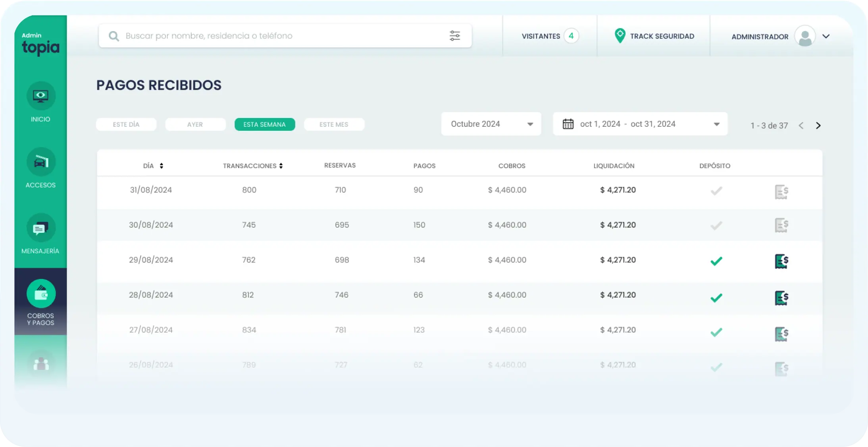Screen dimensions: 868x447
Task: Select the Esta Semana filter tab
Action: pos(265,124)
